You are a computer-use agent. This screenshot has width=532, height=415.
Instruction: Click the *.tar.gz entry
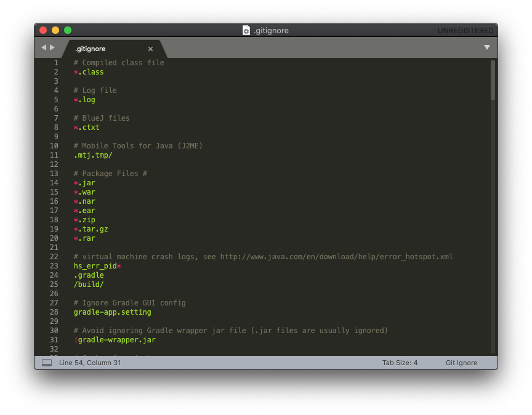pyautogui.click(x=91, y=229)
